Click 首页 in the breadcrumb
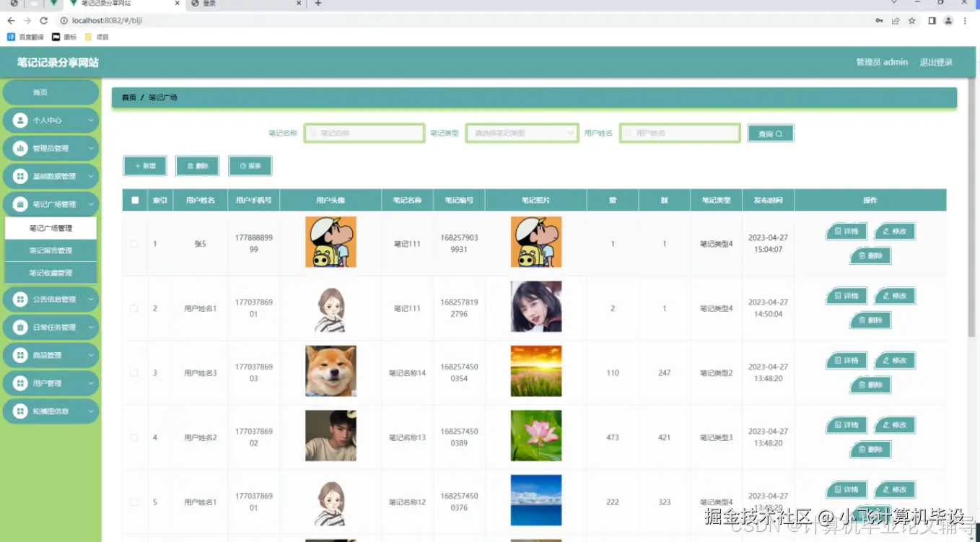Image resolution: width=980 pixels, height=542 pixels. tap(128, 97)
